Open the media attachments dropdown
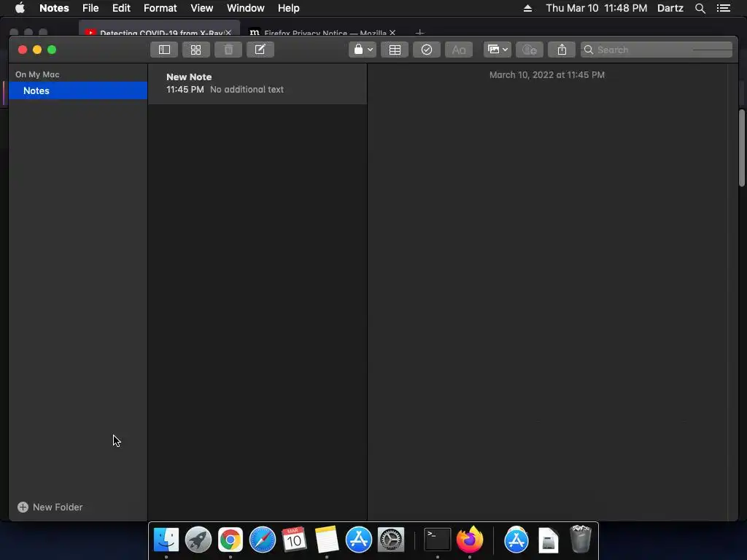Image resolution: width=747 pixels, height=560 pixels. 498,50
